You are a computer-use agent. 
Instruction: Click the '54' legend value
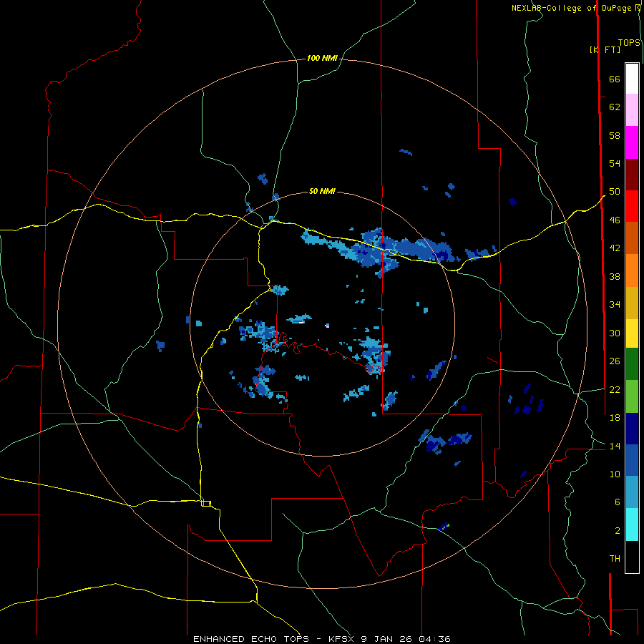click(x=615, y=163)
